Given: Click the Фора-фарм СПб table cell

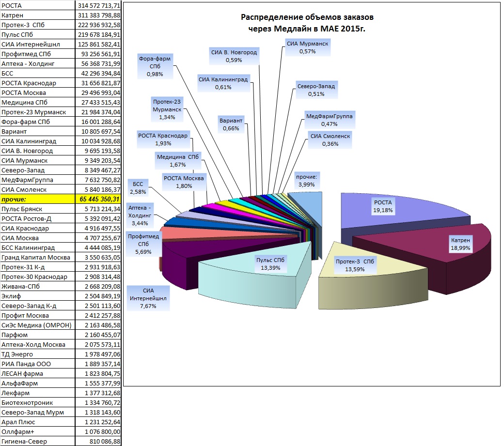Looking at the screenshot, I should coord(38,122).
